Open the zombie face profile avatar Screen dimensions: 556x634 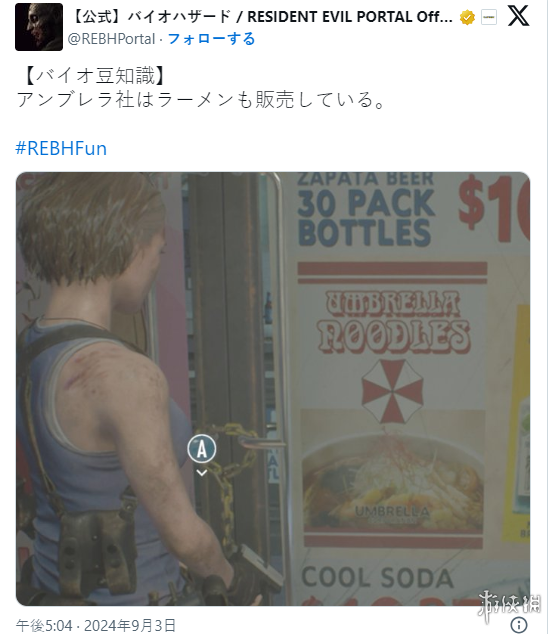click(39, 27)
